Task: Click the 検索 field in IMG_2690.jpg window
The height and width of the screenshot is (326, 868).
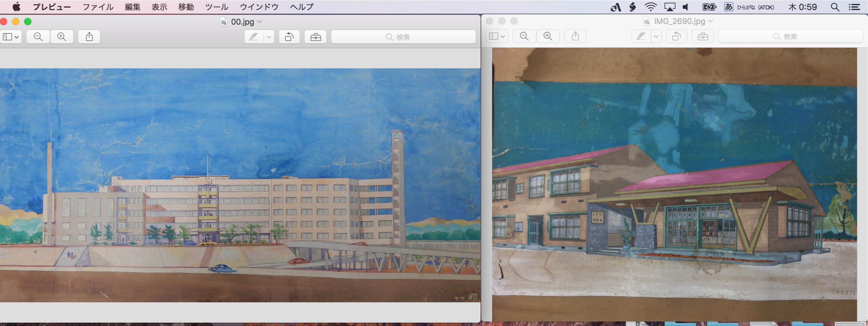Action: click(x=790, y=36)
